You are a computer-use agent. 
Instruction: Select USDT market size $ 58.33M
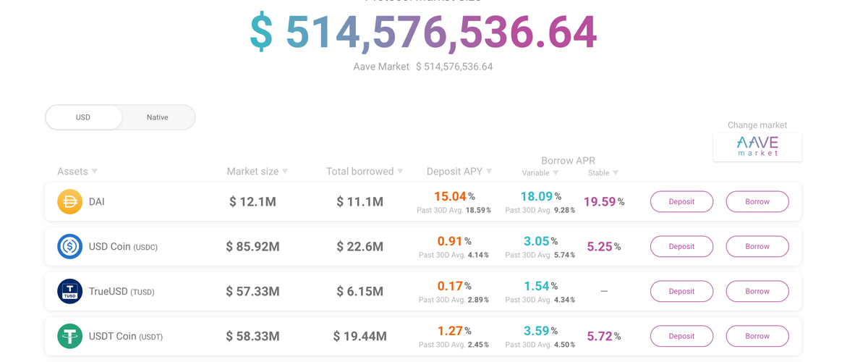pos(252,337)
